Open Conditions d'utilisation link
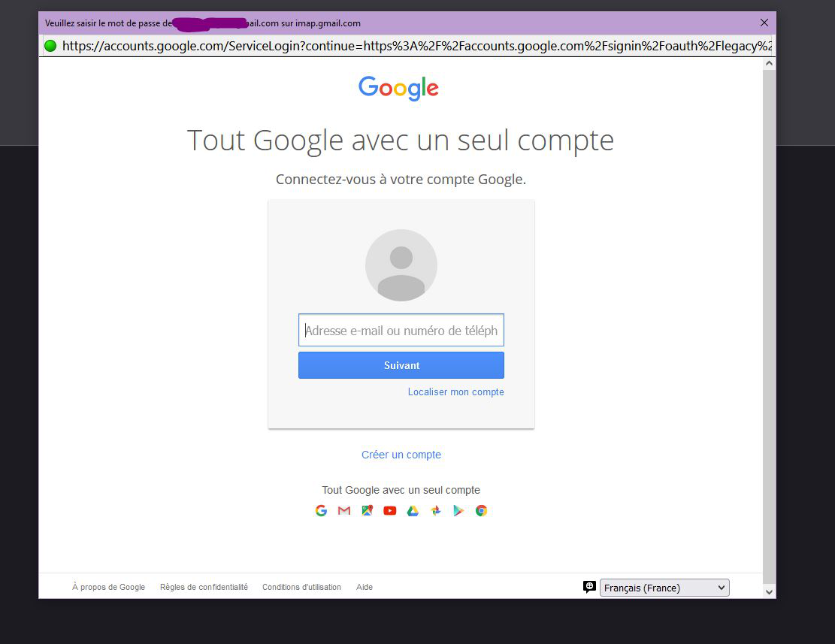 click(x=301, y=587)
